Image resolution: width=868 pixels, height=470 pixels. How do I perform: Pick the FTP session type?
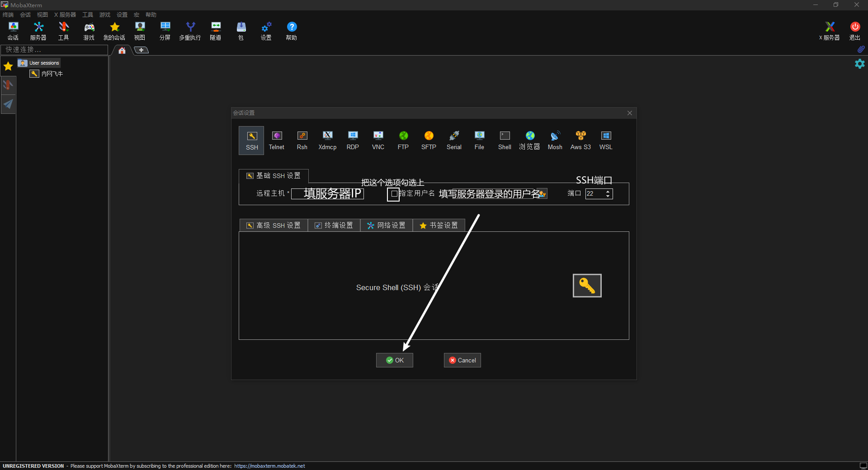(x=403, y=141)
